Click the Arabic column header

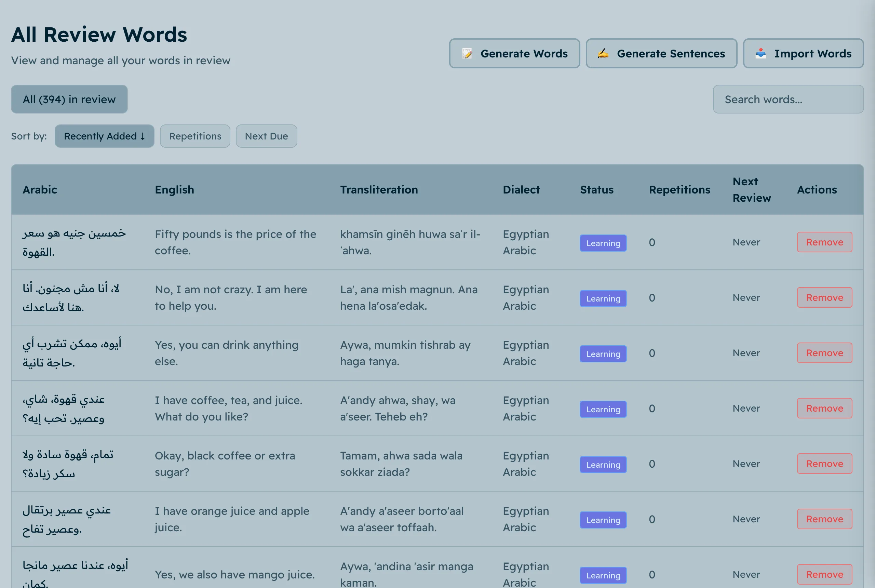[x=40, y=189]
